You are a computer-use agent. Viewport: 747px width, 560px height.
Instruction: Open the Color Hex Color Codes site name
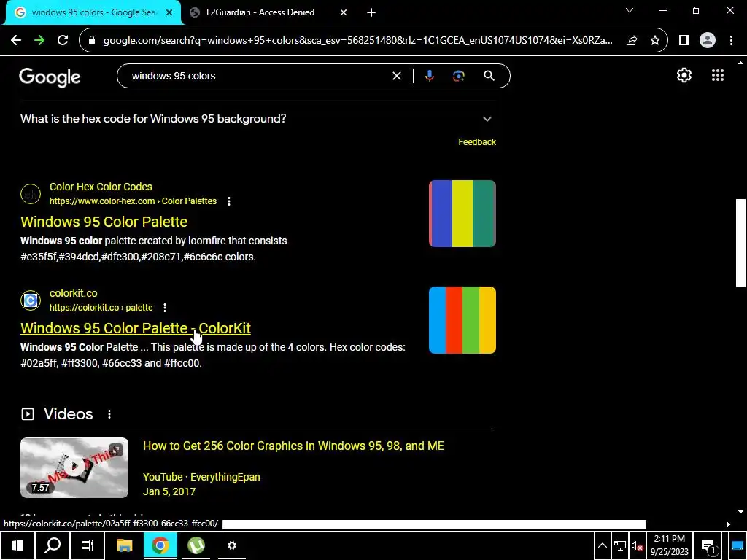coord(101,187)
